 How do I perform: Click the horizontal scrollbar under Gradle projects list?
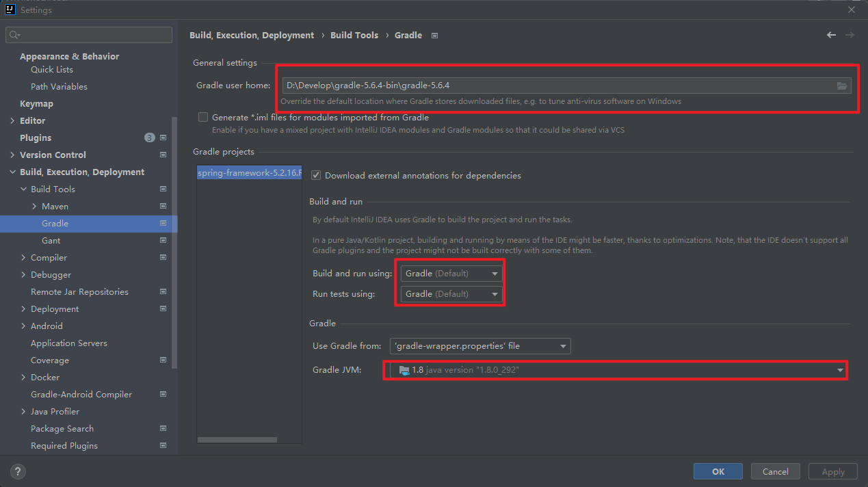click(x=237, y=440)
